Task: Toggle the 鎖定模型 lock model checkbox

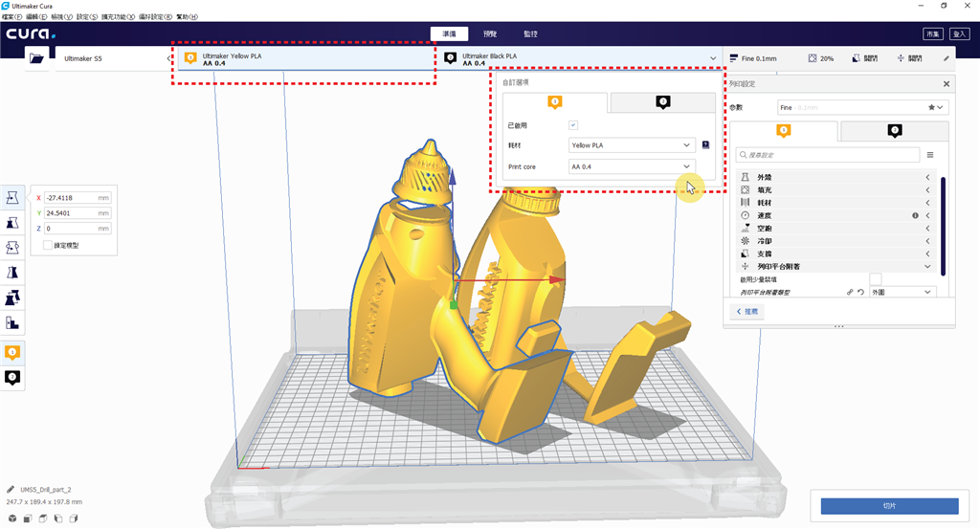Action: point(48,246)
